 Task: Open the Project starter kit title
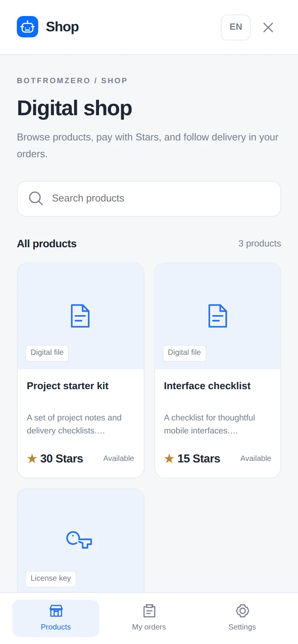tap(68, 386)
